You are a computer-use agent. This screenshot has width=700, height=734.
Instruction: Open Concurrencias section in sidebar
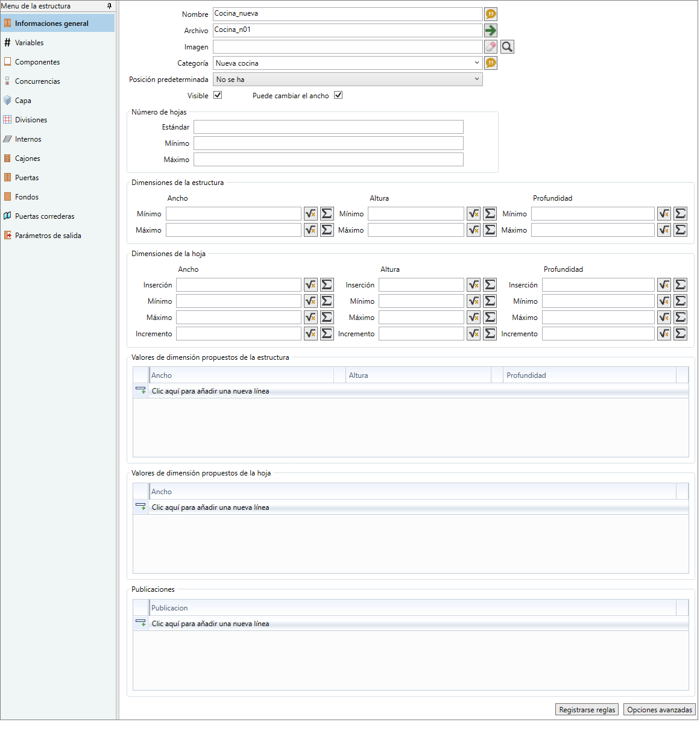tap(57, 81)
